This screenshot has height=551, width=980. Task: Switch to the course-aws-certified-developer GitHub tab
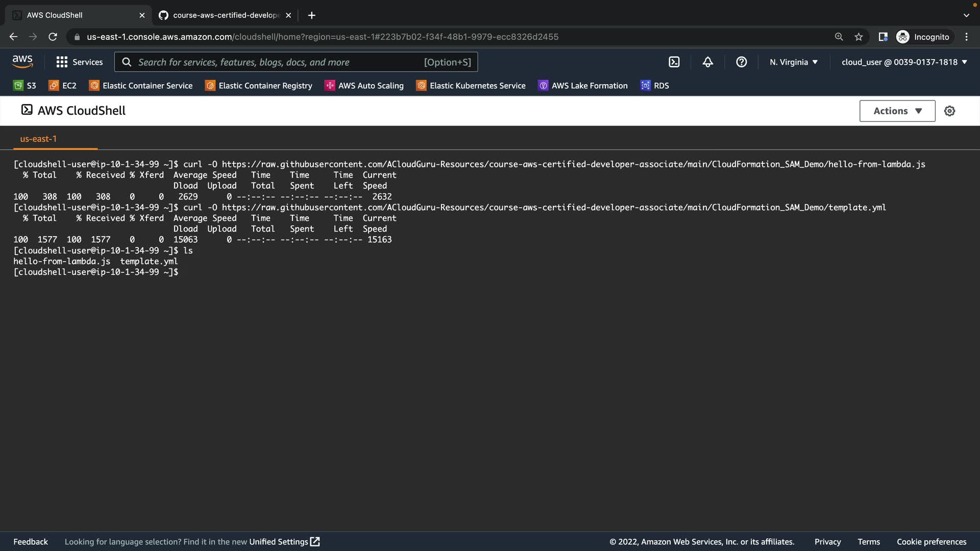[x=225, y=15]
